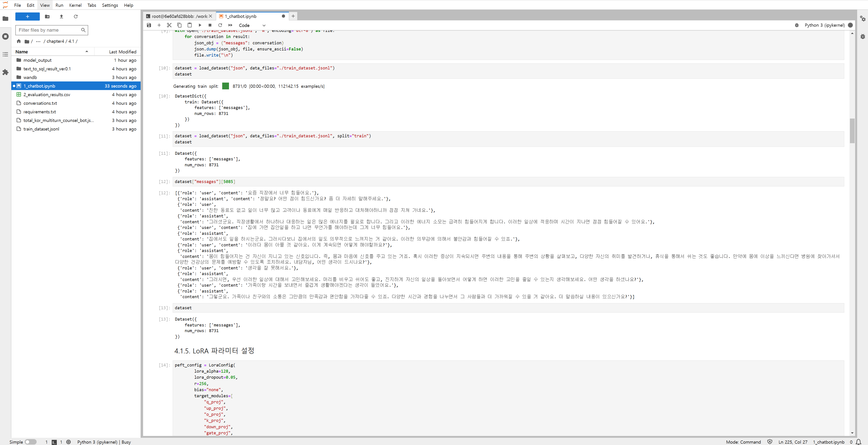Click the blue New Launcher button
Screen dimensions: 868x445
(x=28, y=17)
